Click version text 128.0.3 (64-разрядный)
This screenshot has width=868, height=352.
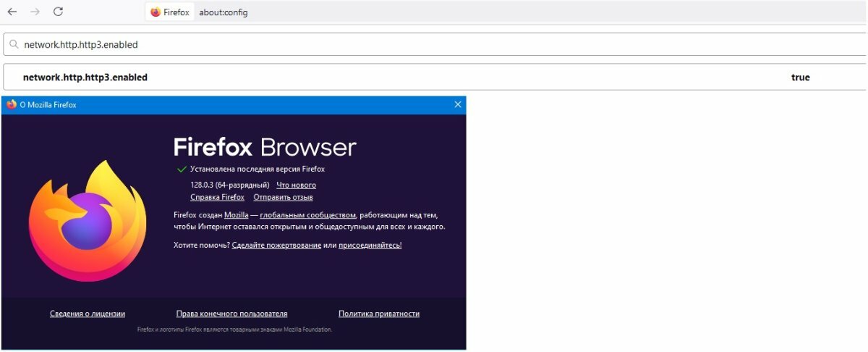230,185
